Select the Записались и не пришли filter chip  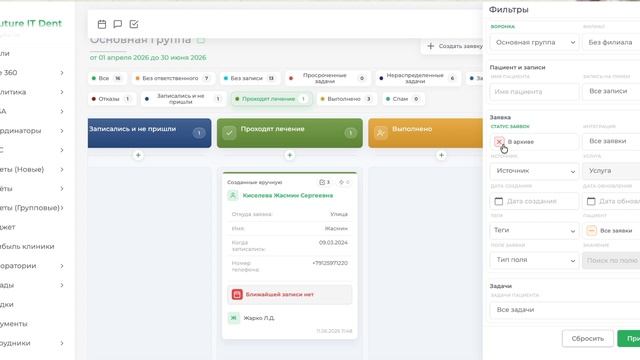click(x=183, y=99)
